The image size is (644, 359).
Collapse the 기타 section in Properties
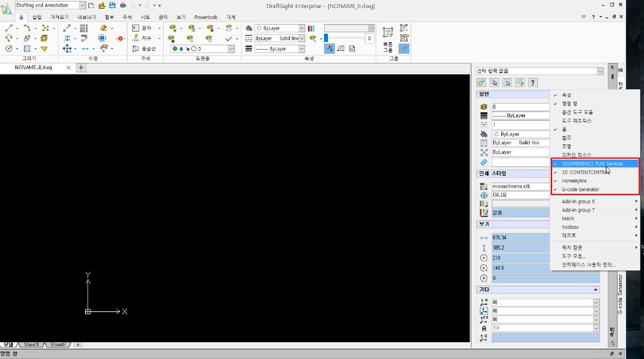click(x=595, y=290)
